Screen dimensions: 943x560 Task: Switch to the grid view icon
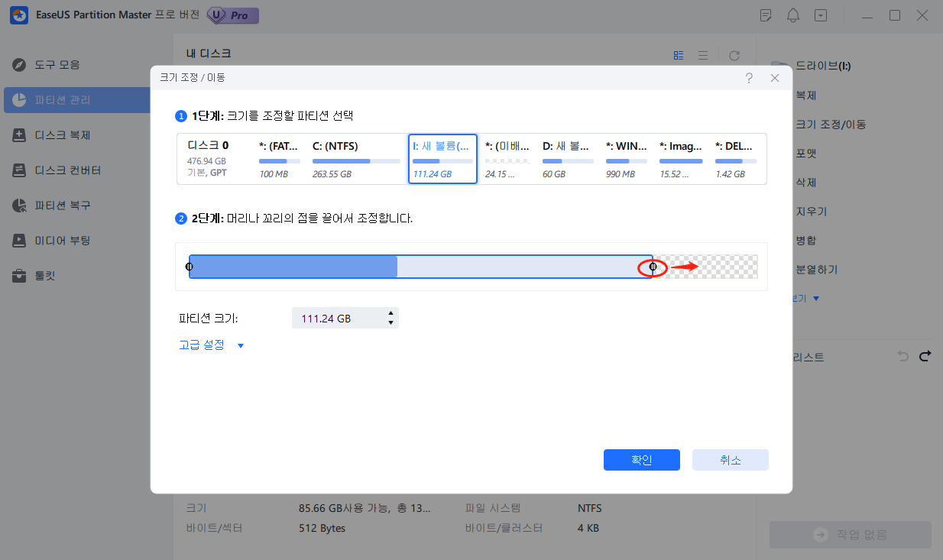click(679, 55)
